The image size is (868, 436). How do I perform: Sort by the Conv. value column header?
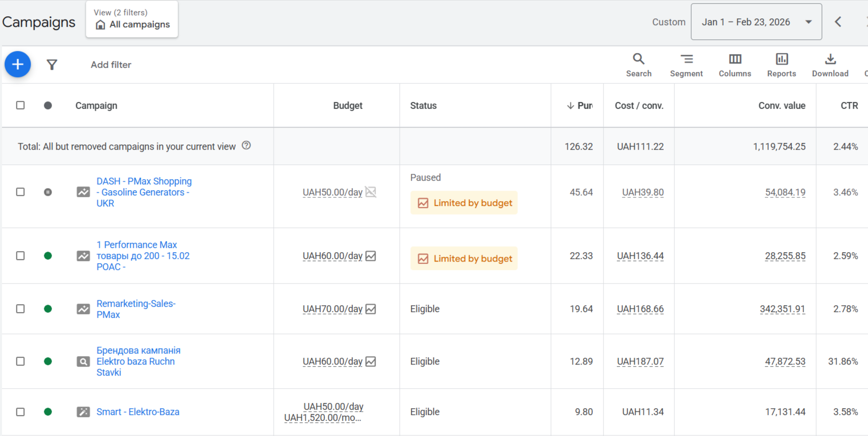[781, 106]
